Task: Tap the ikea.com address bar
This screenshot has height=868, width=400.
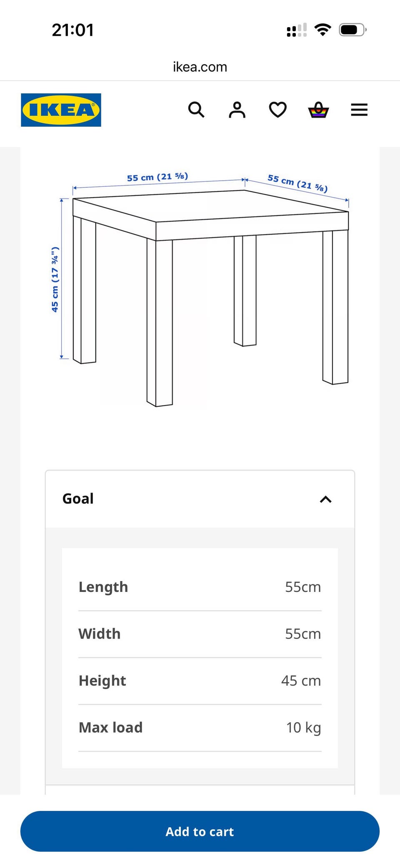Action: click(200, 67)
